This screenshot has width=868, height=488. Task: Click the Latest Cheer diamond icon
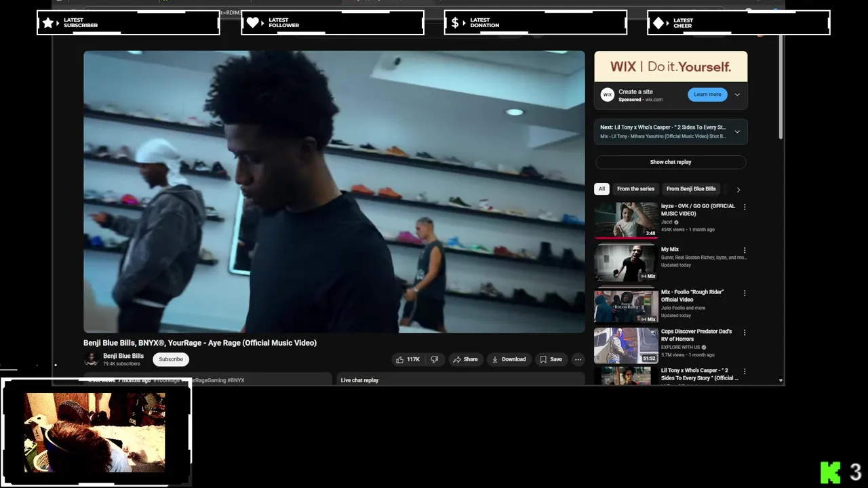pyautogui.click(x=658, y=22)
